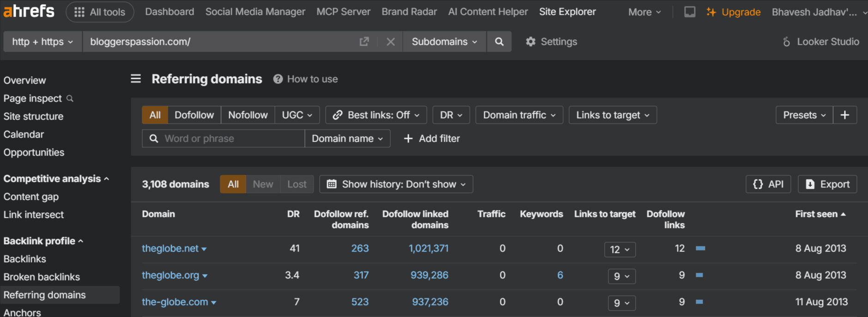
Task: Clear the URL field with X icon
Action: click(x=390, y=42)
